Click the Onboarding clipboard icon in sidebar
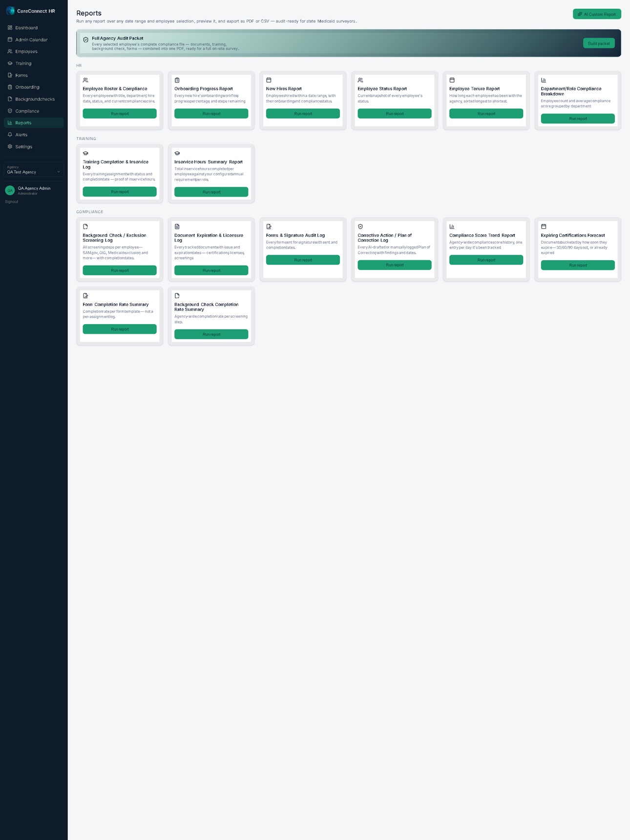The image size is (630, 840). (x=10, y=87)
